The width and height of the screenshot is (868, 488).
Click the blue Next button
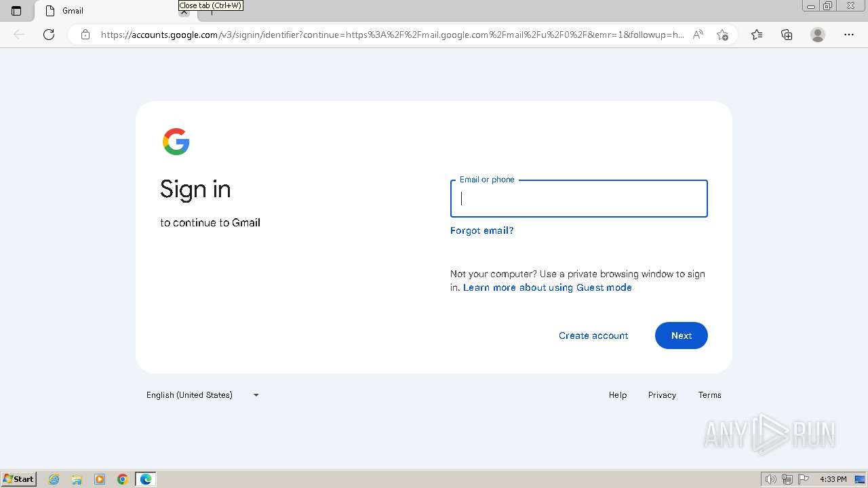point(682,335)
